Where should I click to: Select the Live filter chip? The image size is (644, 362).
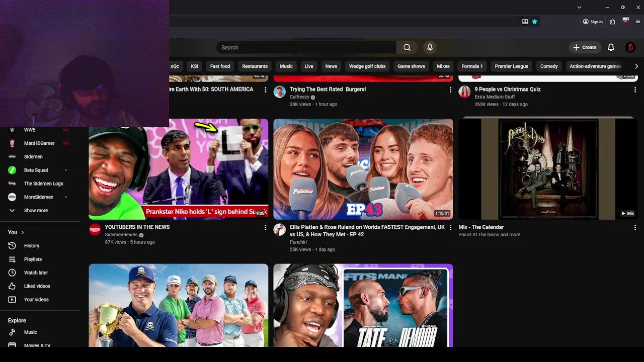click(309, 66)
